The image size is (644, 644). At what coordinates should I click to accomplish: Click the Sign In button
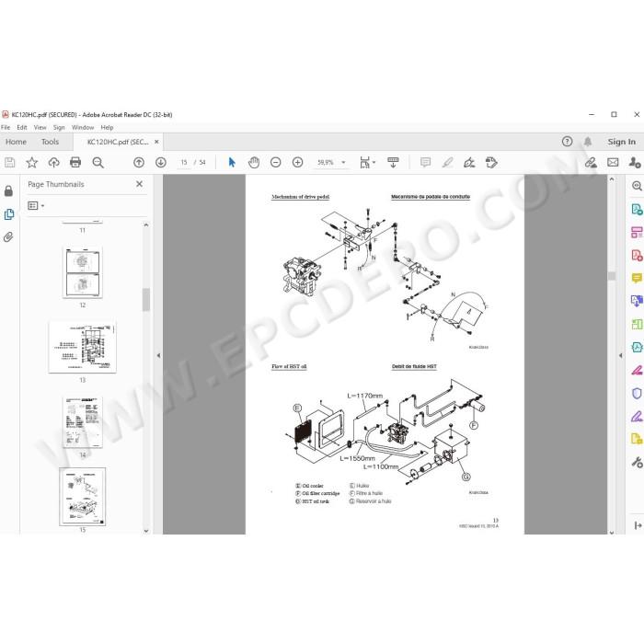coord(621,142)
